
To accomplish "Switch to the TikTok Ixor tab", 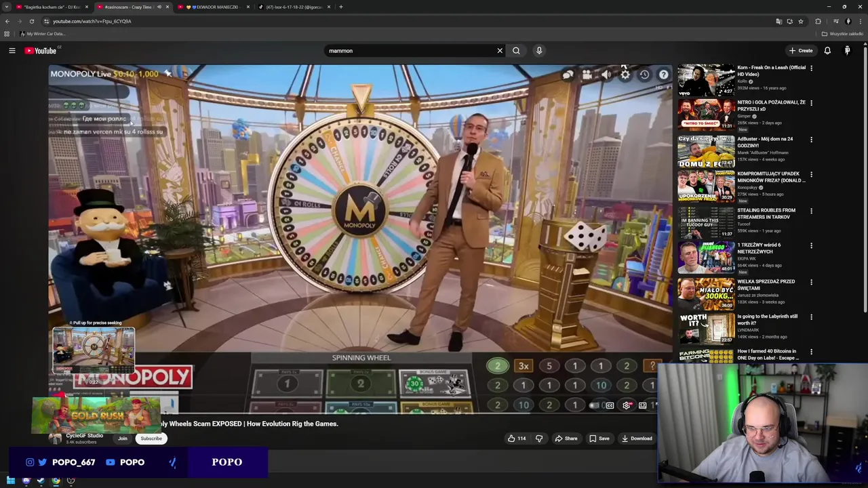I will pyautogui.click(x=294, y=7).
